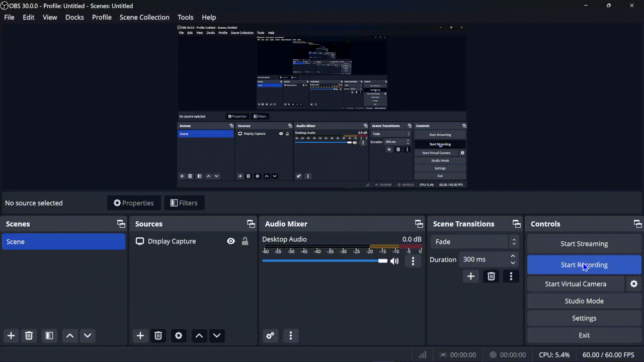Click the OBS logo in title bar
The image size is (644, 362).
5,6
